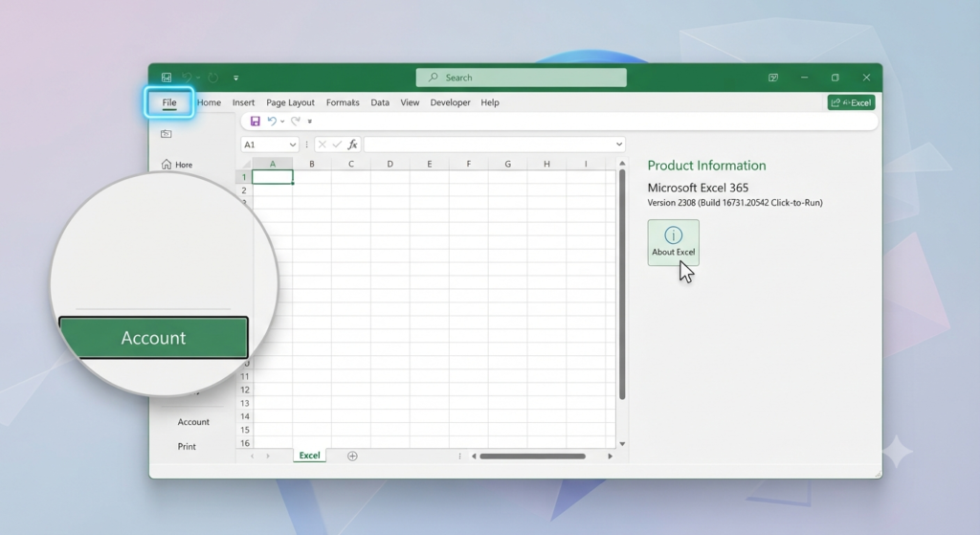Go to the Data tab

coord(379,102)
